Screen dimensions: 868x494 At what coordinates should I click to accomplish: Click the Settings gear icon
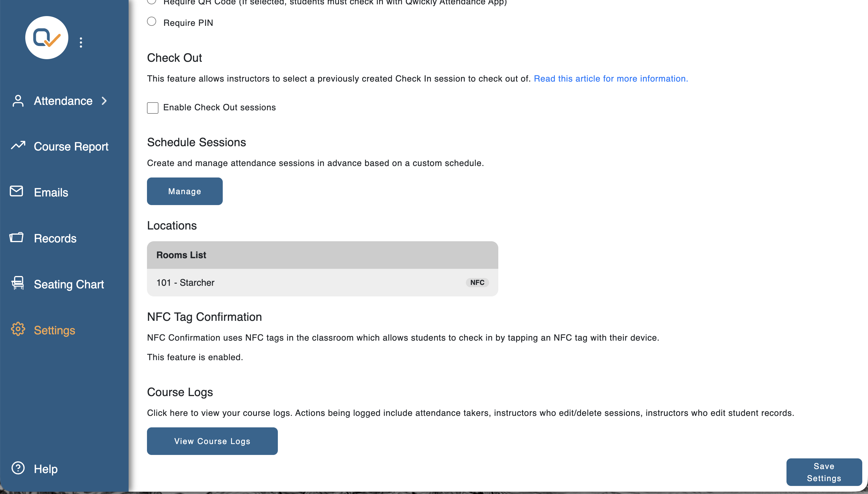coord(18,329)
